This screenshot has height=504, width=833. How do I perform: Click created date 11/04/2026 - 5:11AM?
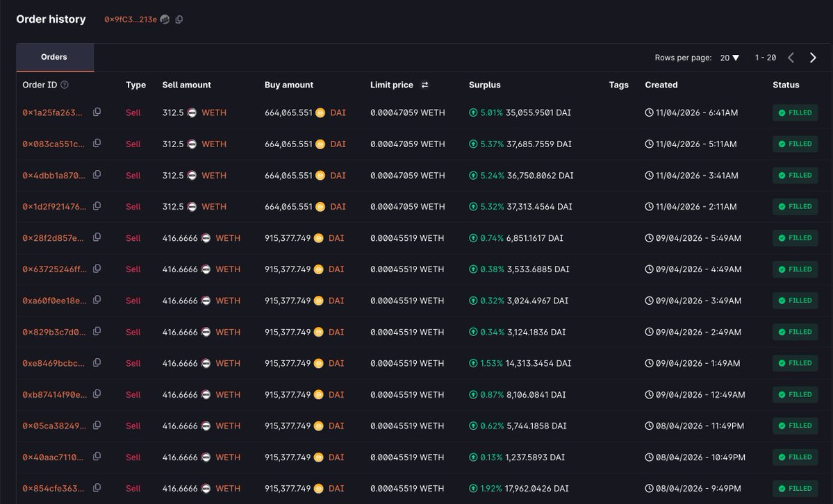point(696,144)
